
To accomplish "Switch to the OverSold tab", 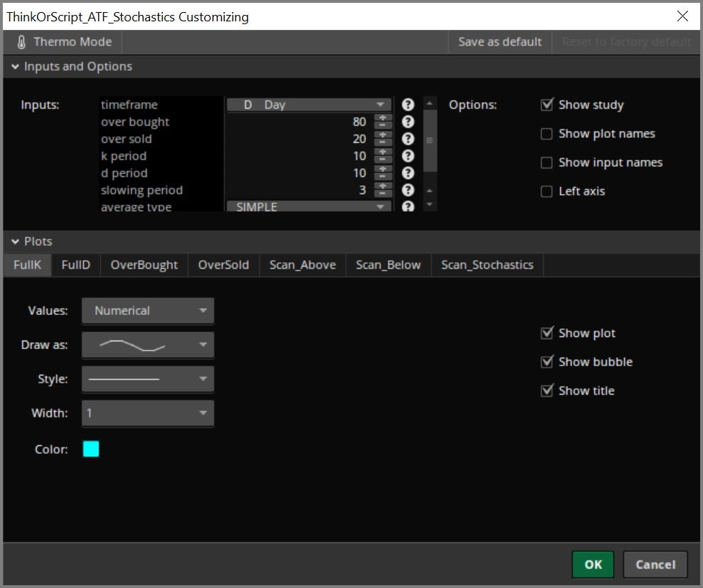I will pyautogui.click(x=223, y=265).
